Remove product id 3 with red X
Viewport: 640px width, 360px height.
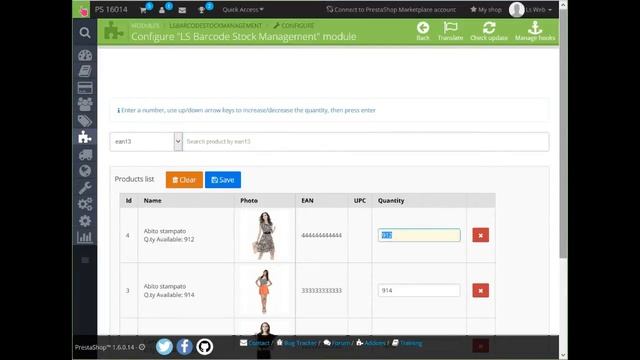pos(480,291)
